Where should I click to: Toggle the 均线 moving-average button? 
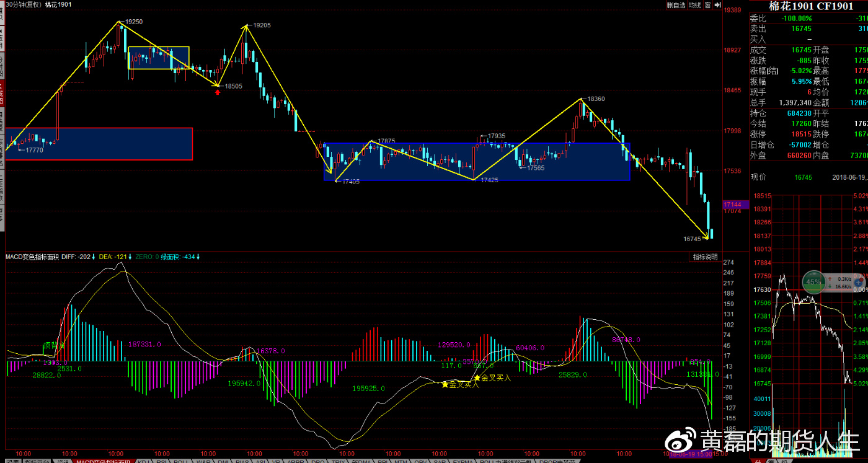point(694,5)
